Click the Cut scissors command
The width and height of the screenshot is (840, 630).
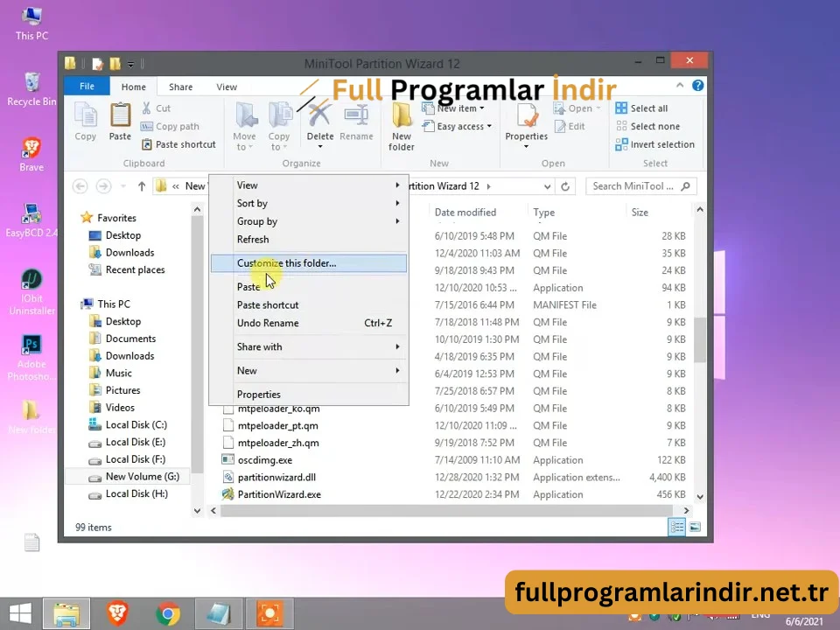pos(157,108)
